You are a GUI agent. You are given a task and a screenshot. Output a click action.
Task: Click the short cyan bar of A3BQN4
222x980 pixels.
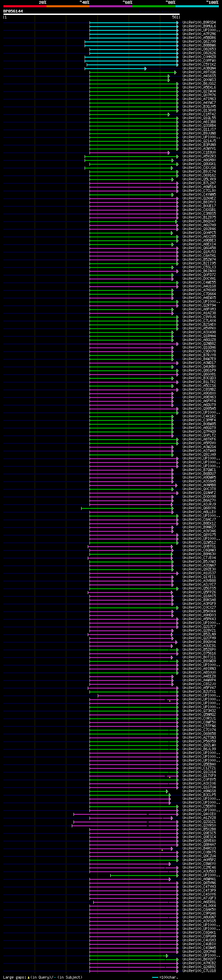click(x=116, y=68)
